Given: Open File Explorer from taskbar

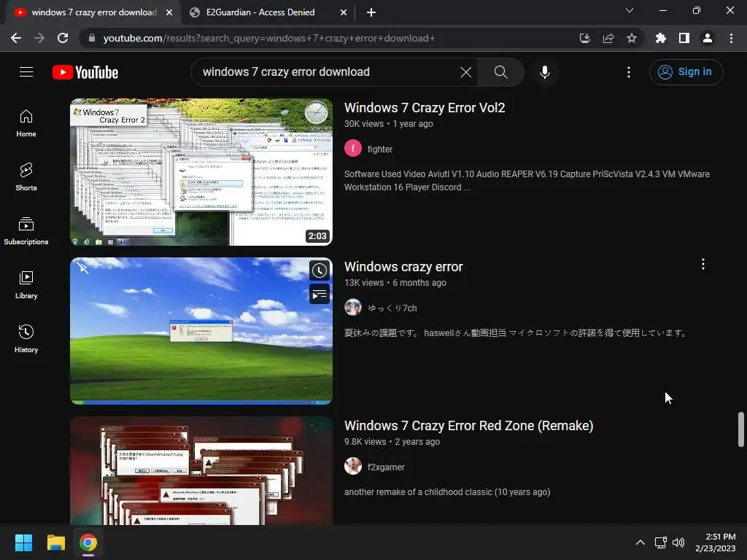Looking at the screenshot, I should 55,542.
